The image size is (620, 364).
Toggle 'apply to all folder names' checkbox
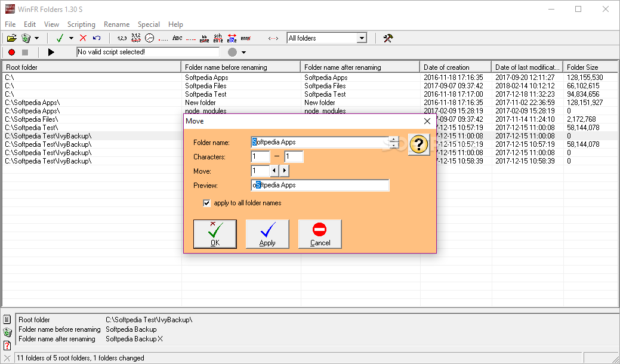pyautogui.click(x=207, y=203)
